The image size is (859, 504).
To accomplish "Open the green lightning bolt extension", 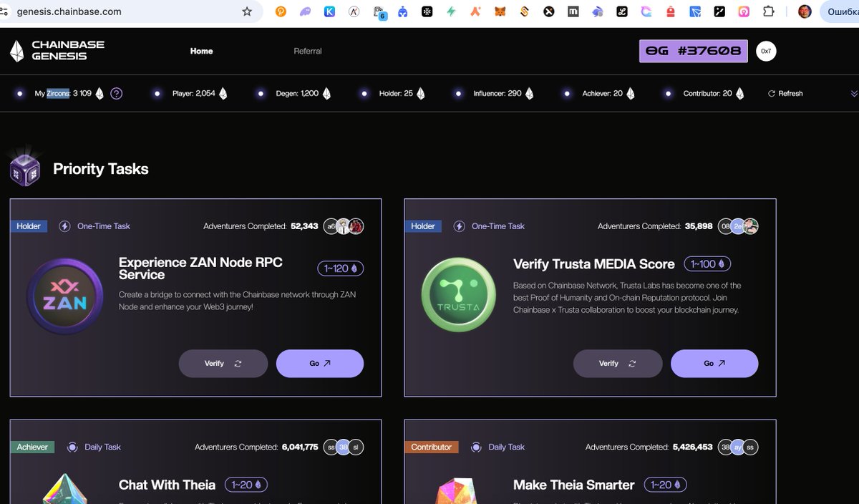I will pyautogui.click(x=451, y=11).
